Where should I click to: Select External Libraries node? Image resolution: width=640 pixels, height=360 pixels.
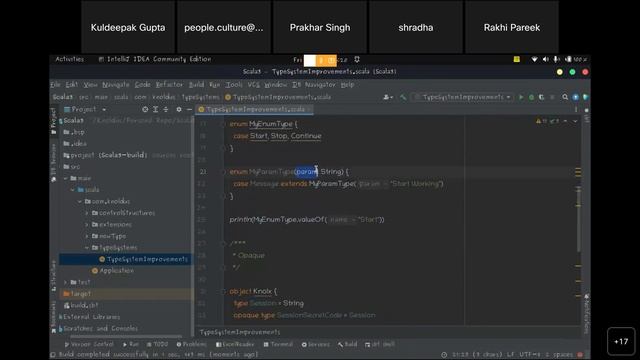pos(90,317)
